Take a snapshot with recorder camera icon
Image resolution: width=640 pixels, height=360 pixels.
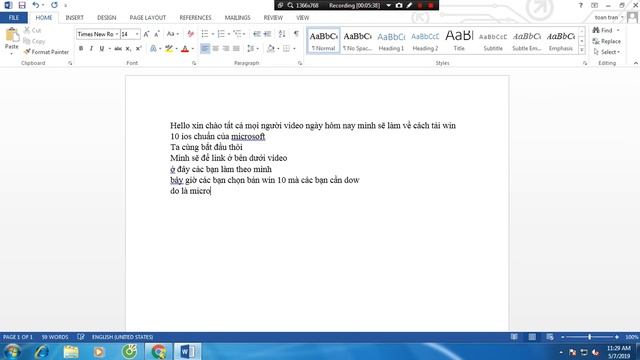(x=399, y=5)
